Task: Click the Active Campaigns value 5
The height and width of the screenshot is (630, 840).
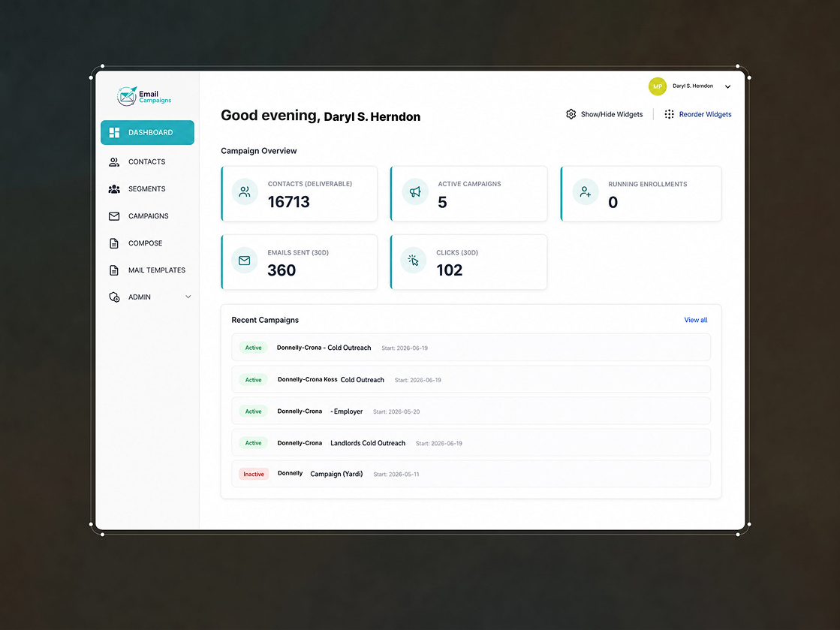Action: 442,202
